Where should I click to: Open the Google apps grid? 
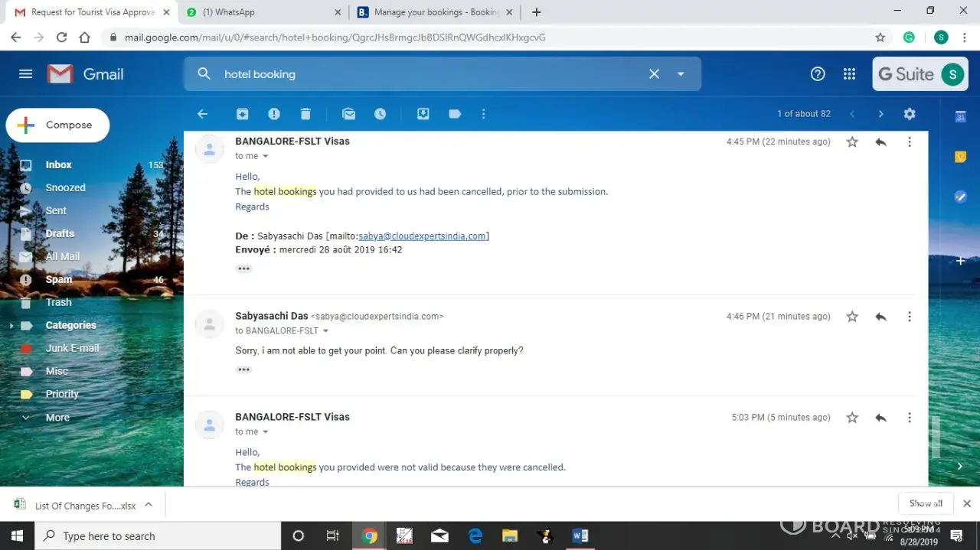(849, 73)
